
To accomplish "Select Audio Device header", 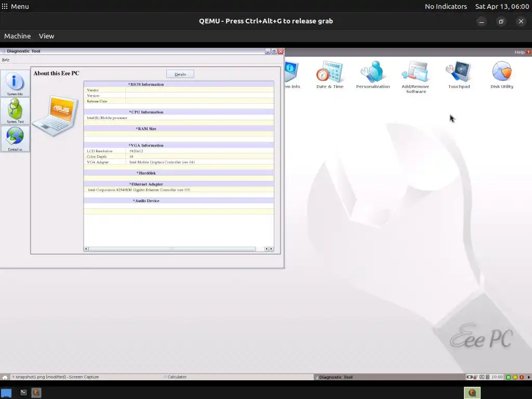I will [x=179, y=201].
